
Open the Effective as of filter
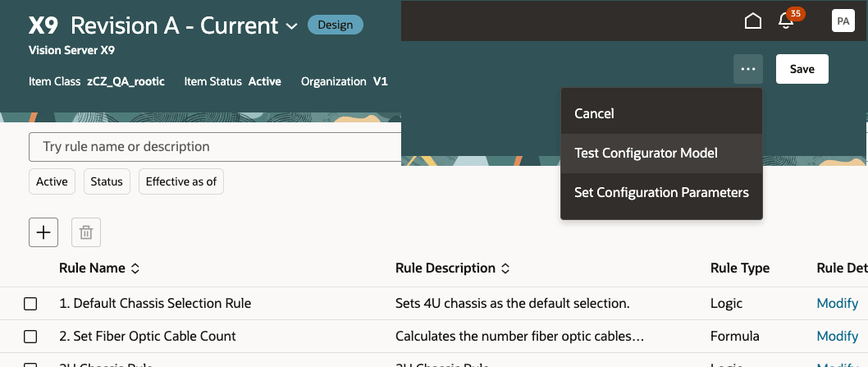click(x=181, y=181)
